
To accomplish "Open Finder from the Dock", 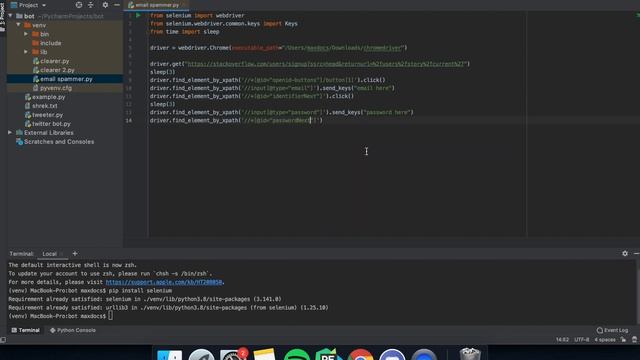I will point(169,354).
